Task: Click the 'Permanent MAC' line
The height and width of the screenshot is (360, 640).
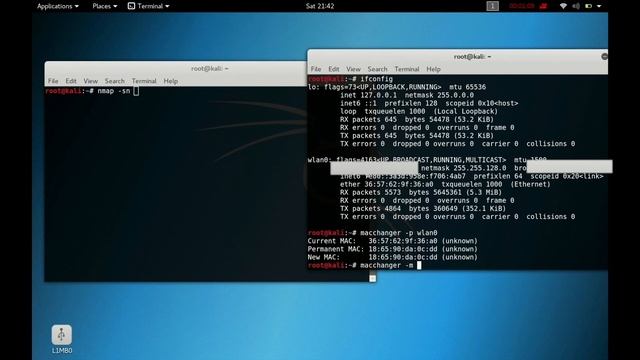Action: coord(392,249)
